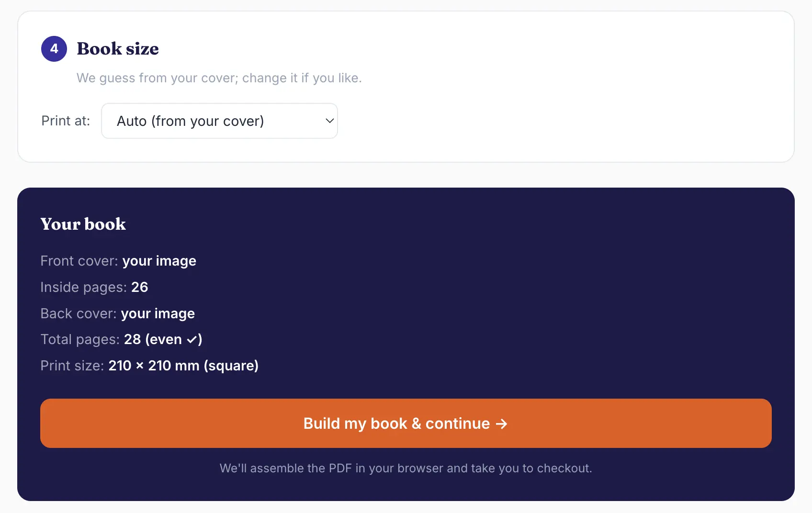812x513 pixels.
Task: Click 'Front cover: your image' line
Action: coord(118,261)
